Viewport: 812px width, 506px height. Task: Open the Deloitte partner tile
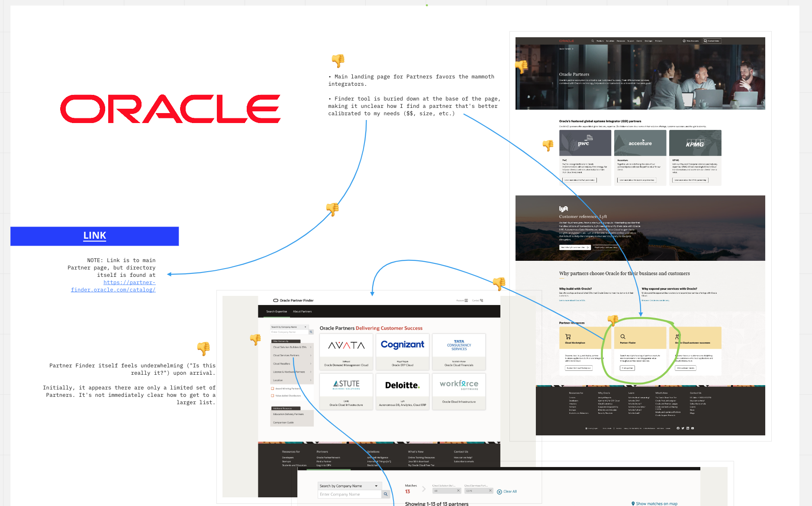403,392
